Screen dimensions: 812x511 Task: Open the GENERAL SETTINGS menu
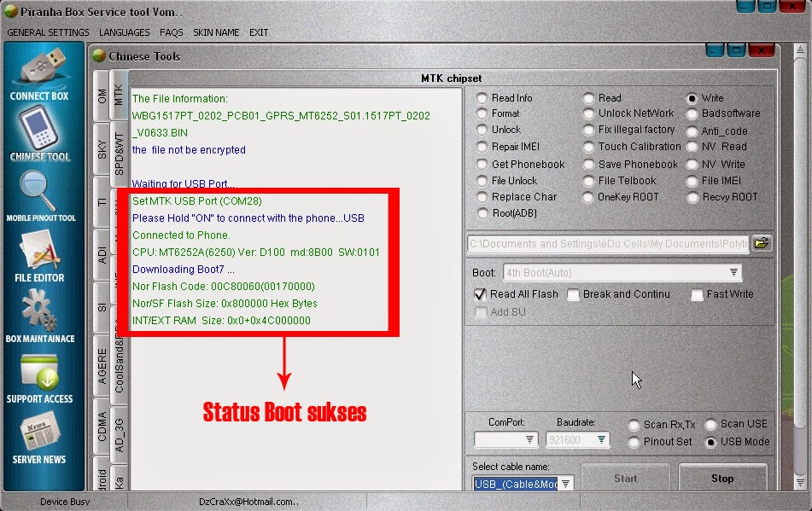pos(48,32)
